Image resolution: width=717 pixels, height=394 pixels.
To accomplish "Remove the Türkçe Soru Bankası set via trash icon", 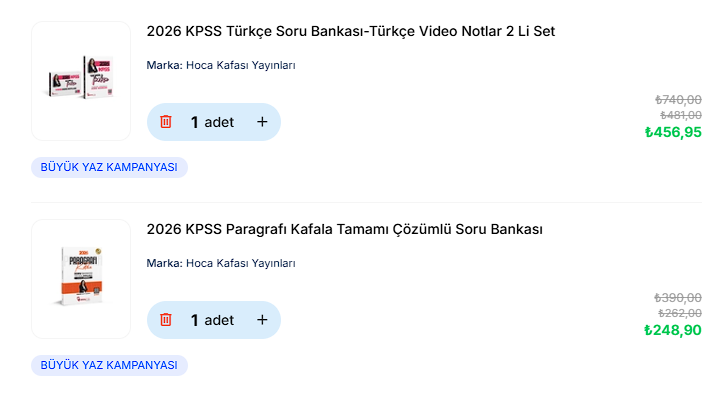I will click(166, 122).
